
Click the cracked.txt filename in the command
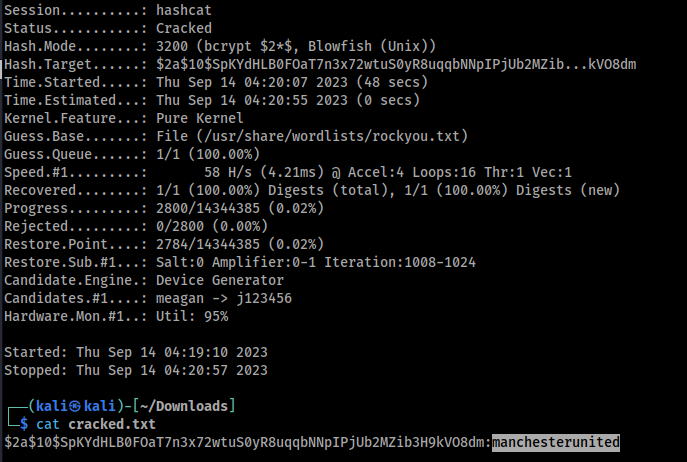coord(112,424)
